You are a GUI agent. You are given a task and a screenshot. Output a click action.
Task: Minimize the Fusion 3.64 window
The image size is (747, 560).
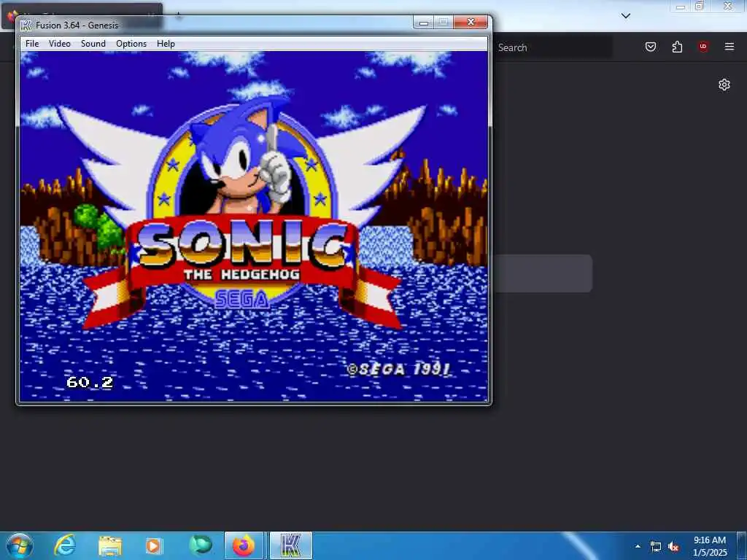[x=423, y=23]
